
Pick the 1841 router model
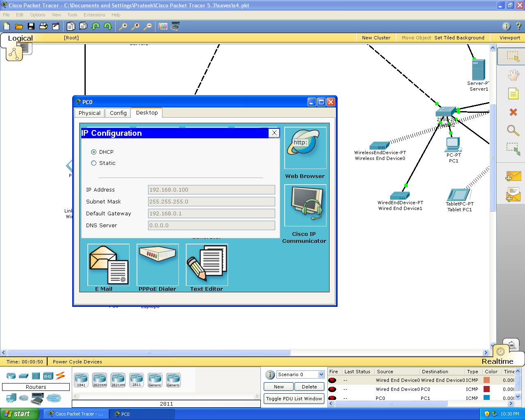[x=81, y=380]
